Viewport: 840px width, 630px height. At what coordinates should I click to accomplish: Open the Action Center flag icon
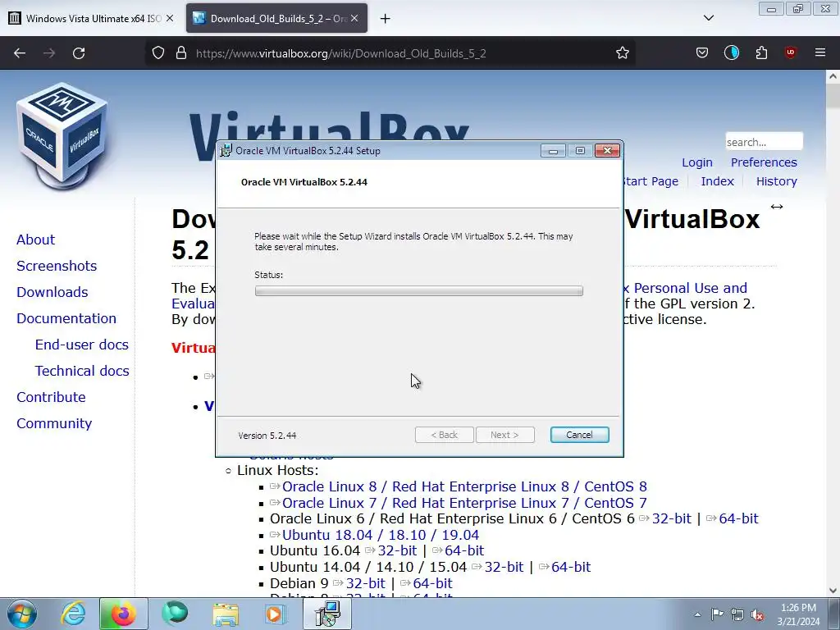coord(717,614)
